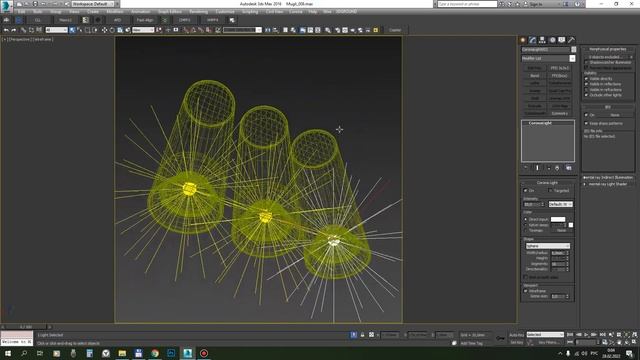Screen dimensions: 640x360
Task: Toggle Corona Light On checkbox
Action: click(526, 191)
